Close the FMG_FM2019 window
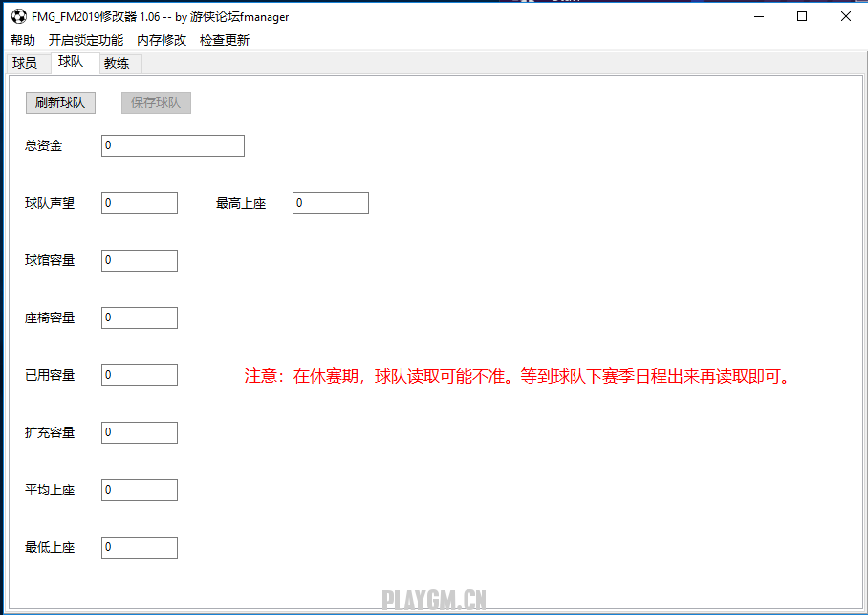This screenshot has width=868, height=615. click(x=845, y=16)
